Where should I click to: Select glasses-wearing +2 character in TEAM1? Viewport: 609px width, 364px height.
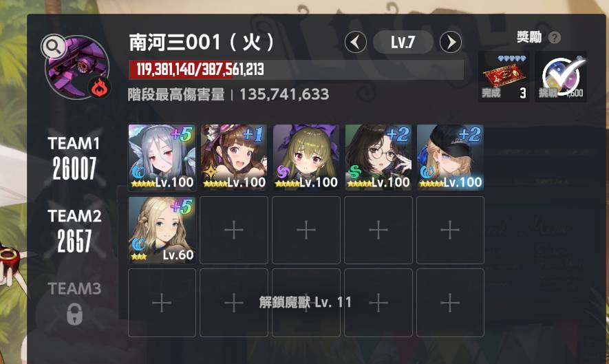point(378,158)
